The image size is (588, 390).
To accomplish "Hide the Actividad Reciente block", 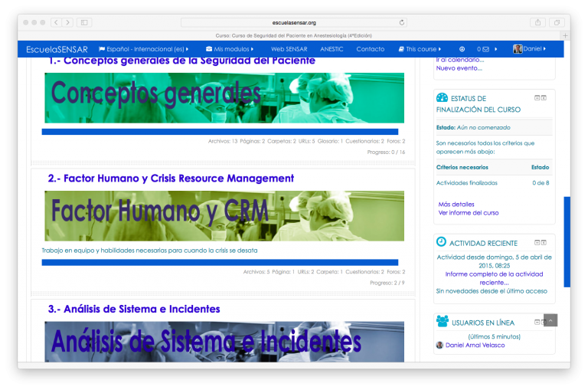I will (x=537, y=242).
